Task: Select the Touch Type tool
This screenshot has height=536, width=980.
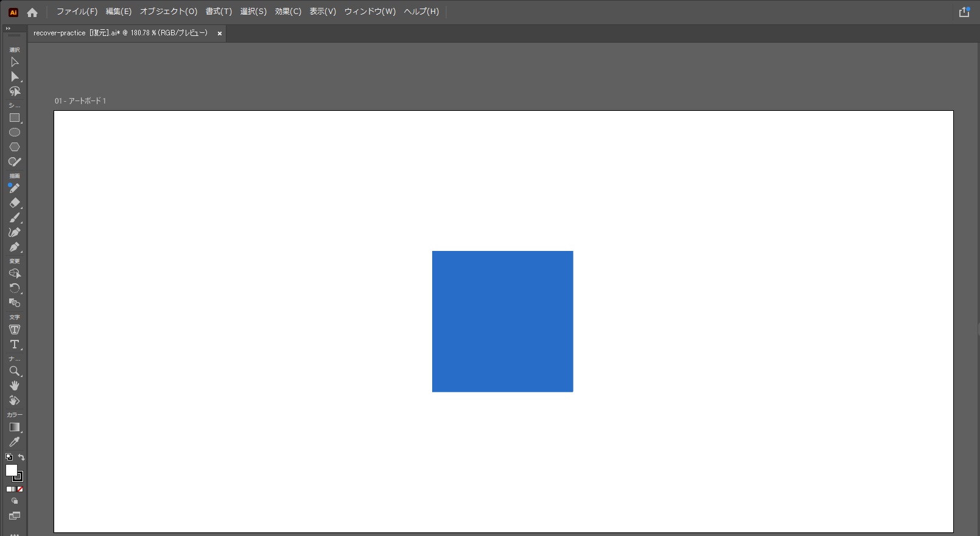Action: [15, 330]
